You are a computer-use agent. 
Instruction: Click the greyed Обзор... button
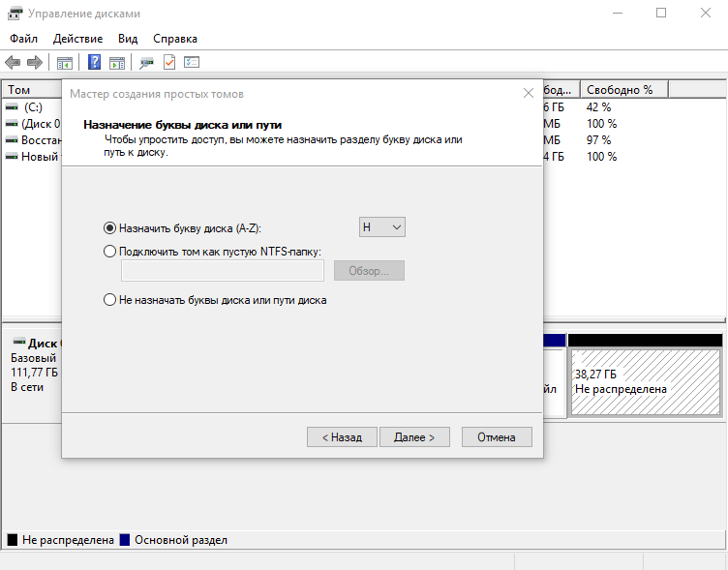click(369, 271)
